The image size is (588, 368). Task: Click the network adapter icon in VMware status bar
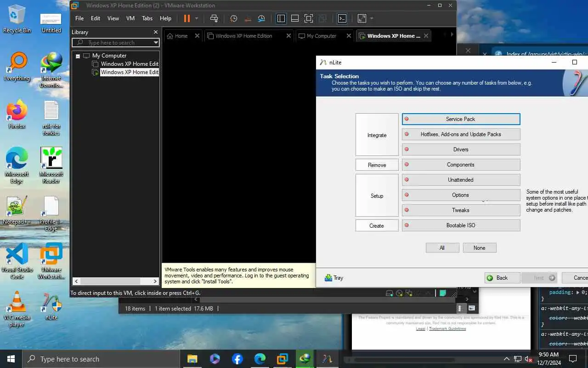coord(409,293)
